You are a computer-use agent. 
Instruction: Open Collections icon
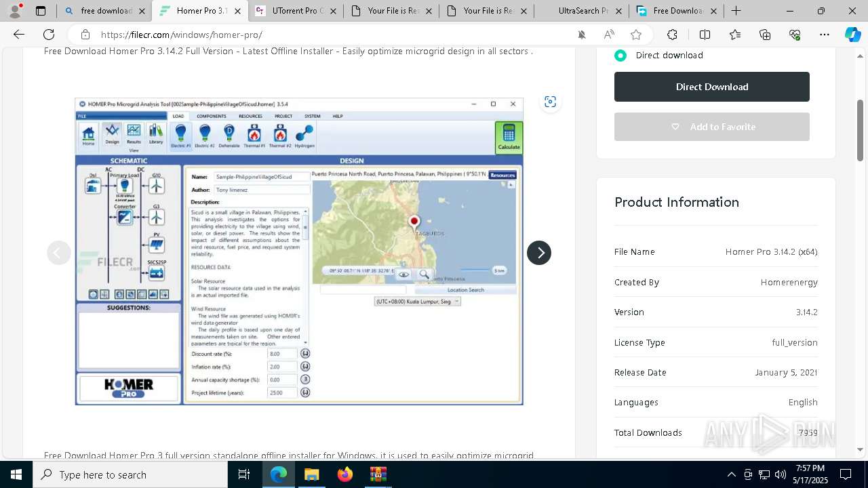pos(765,35)
